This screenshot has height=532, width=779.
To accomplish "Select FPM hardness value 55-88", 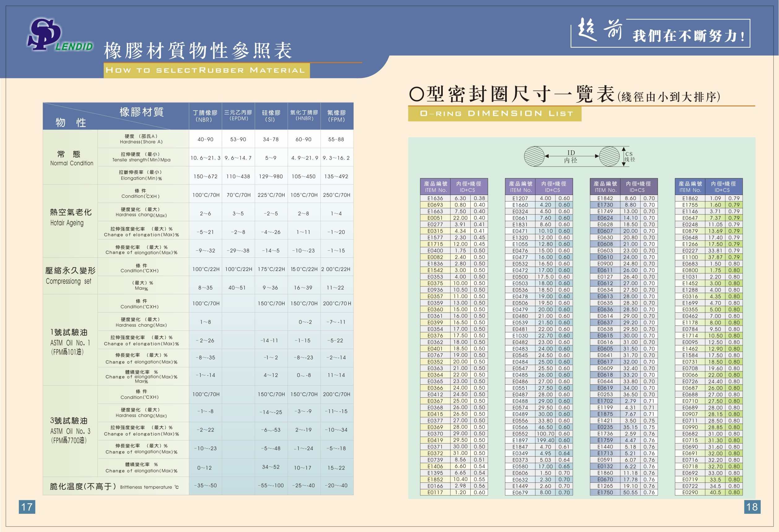I will 337,139.
